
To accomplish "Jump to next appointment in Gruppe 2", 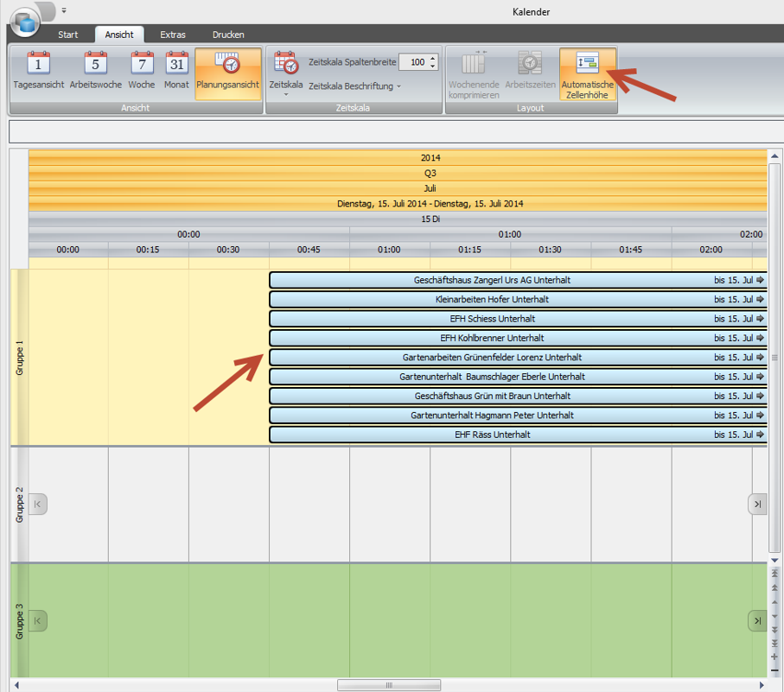I will point(757,505).
